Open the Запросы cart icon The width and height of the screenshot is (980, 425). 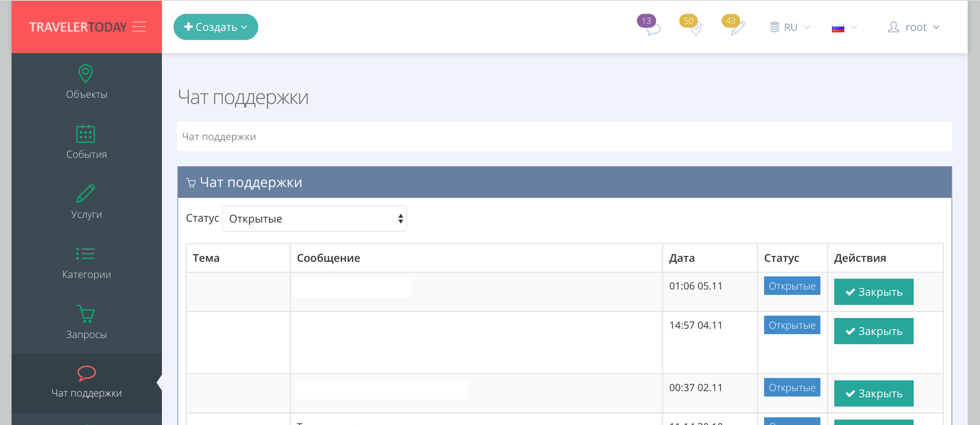point(85,314)
